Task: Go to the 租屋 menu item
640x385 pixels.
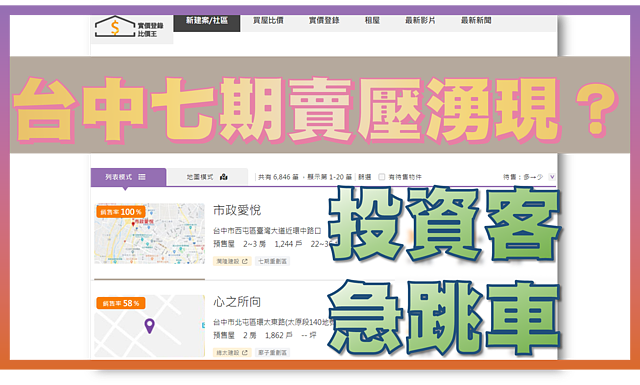Action: tap(372, 20)
